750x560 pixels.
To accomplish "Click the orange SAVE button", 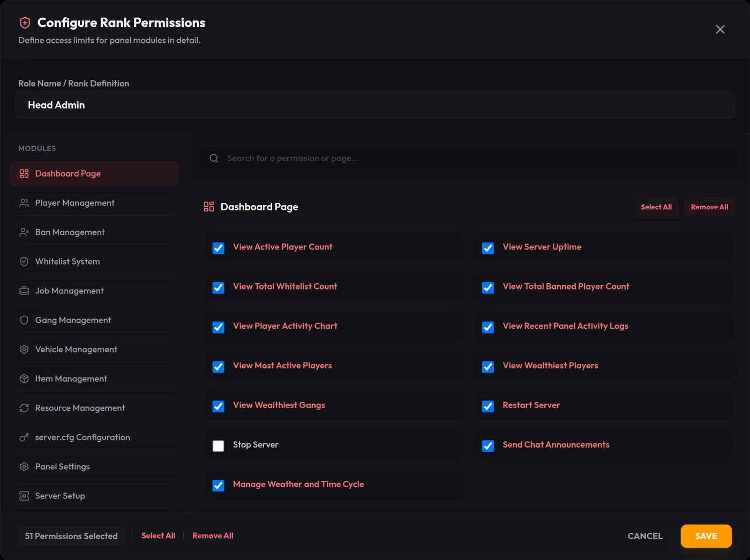I will (x=706, y=536).
